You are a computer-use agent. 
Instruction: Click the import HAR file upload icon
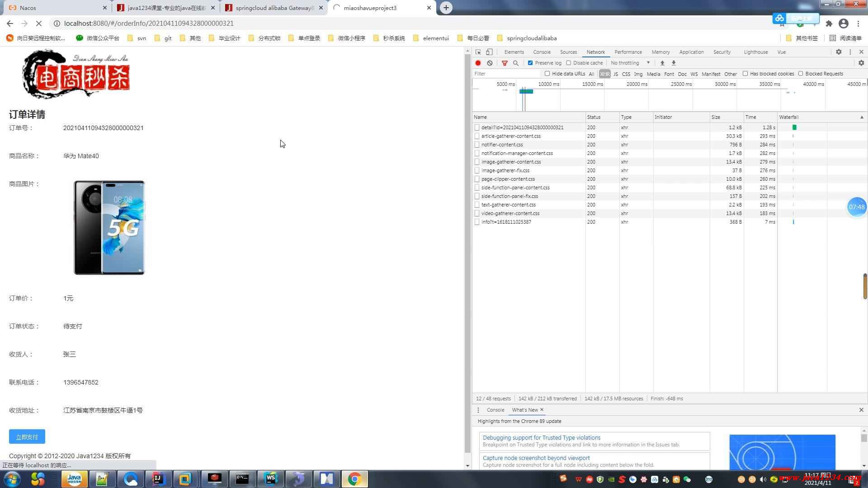click(662, 63)
